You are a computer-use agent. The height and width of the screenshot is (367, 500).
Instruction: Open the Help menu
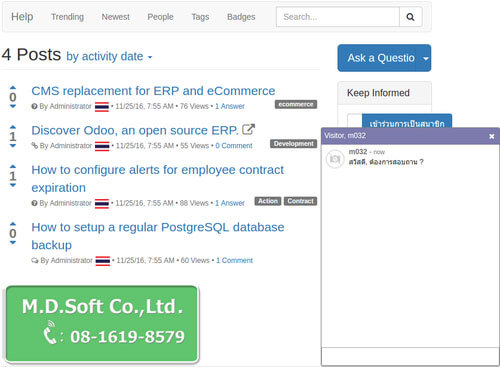point(22,17)
